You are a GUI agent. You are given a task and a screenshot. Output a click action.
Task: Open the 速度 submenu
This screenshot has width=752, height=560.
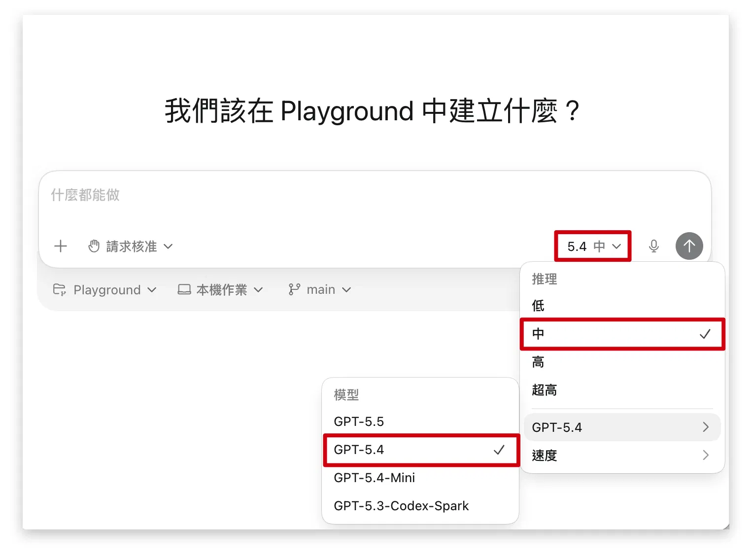(622, 455)
